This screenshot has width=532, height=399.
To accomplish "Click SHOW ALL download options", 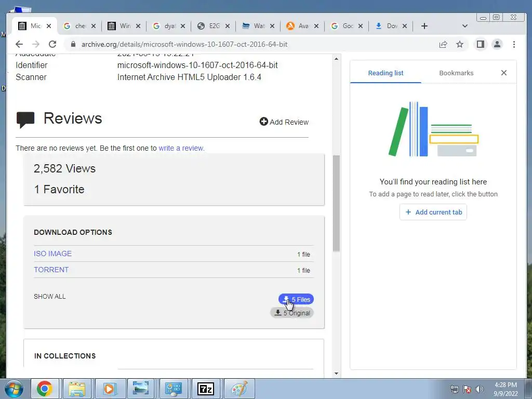I will [x=49, y=297].
